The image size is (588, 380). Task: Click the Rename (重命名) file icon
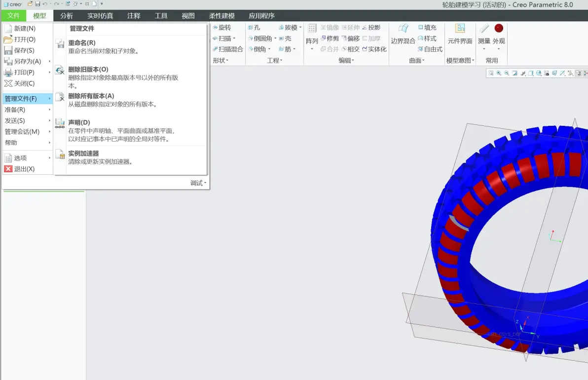(x=60, y=43)
